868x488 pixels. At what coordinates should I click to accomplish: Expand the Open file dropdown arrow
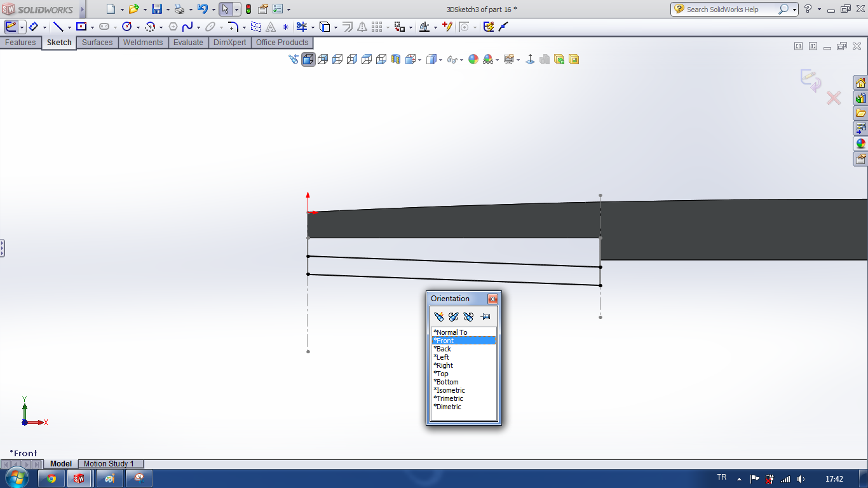[145, 10]
